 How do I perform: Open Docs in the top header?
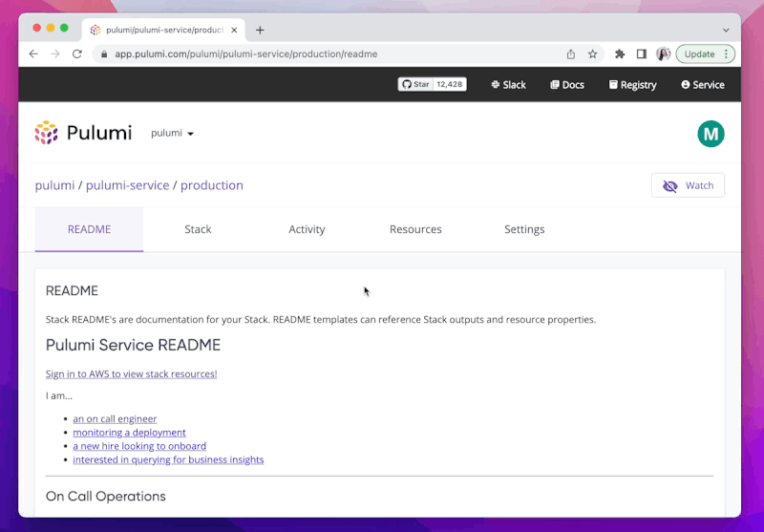point(567,85)
